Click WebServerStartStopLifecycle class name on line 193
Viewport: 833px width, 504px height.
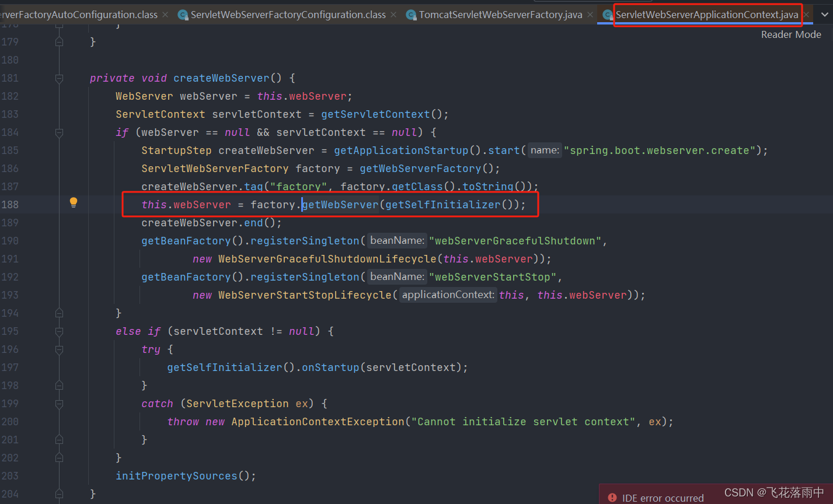click(305, 295)
